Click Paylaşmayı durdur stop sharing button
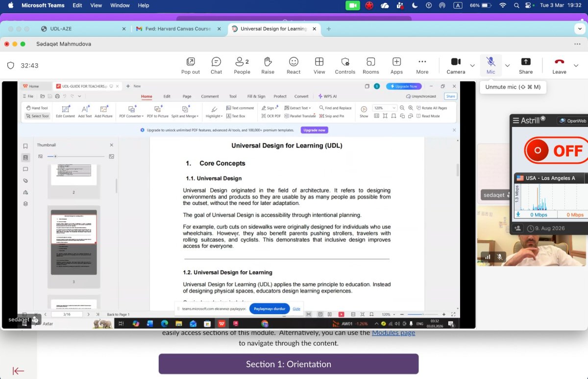The width and height of the screenshot is (588, 379). pyautogui.click(x=269, y=309)
